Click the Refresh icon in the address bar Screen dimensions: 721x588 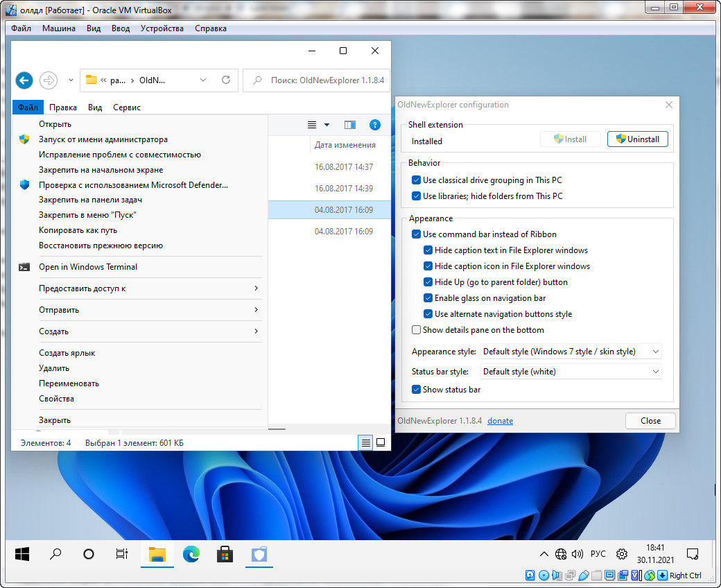[x=226, y=80]
